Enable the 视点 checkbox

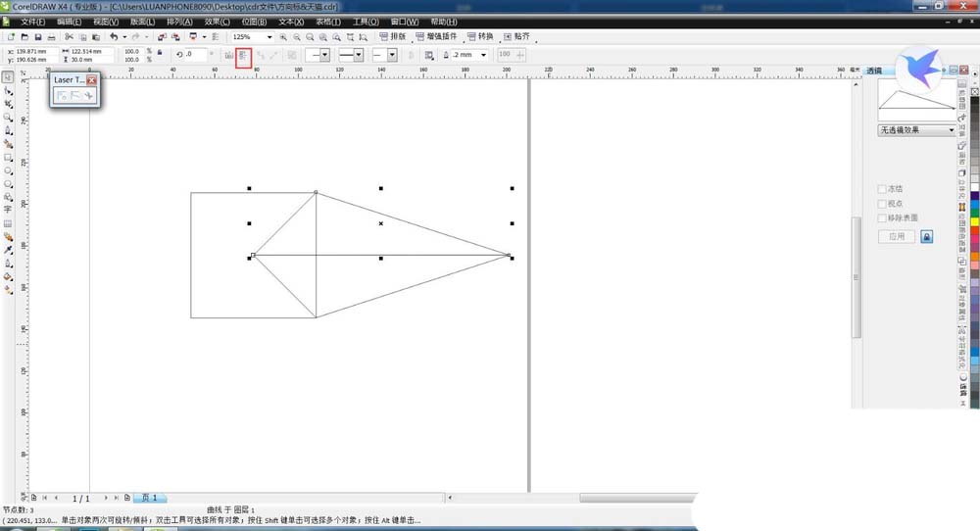[x=883, y=204]
